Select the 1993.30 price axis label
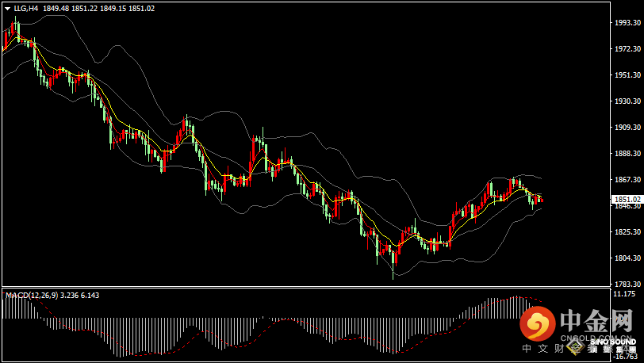 pos(627,22)
